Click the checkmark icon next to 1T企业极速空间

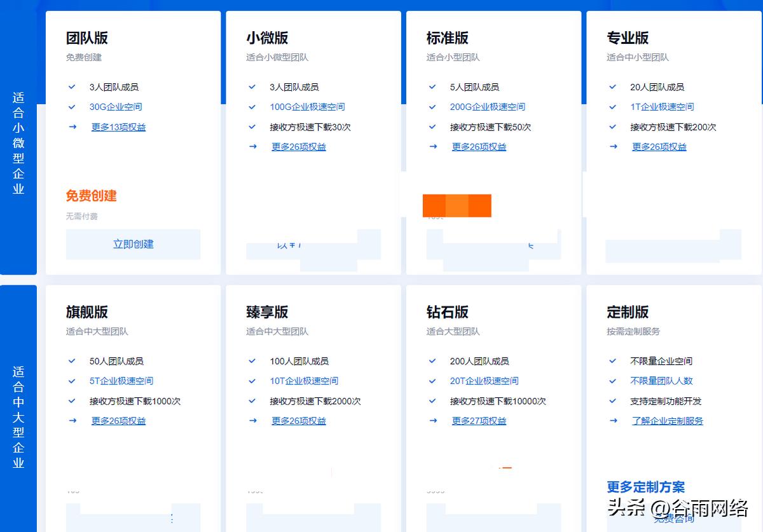pyautogui.click(x=612, y=107)
